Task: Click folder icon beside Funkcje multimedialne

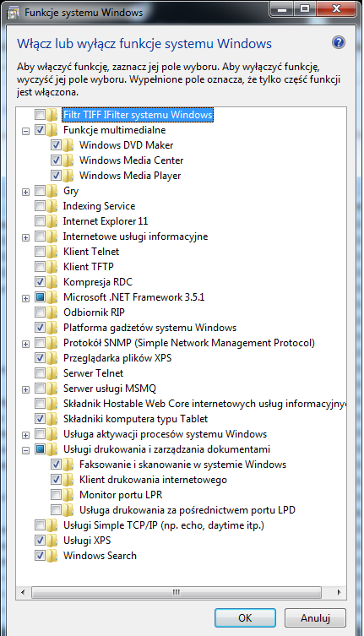Action: tap(52, 130)
